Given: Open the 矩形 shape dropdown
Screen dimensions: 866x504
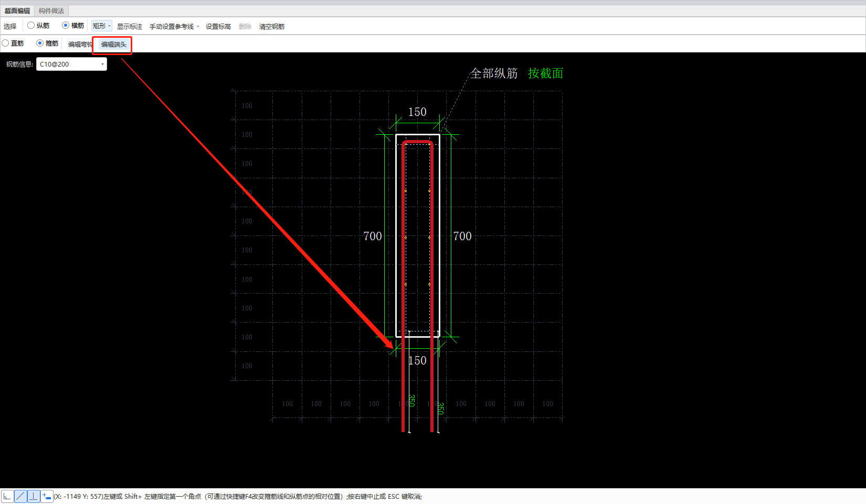Looking at the screenshot, I should [102, 26].
